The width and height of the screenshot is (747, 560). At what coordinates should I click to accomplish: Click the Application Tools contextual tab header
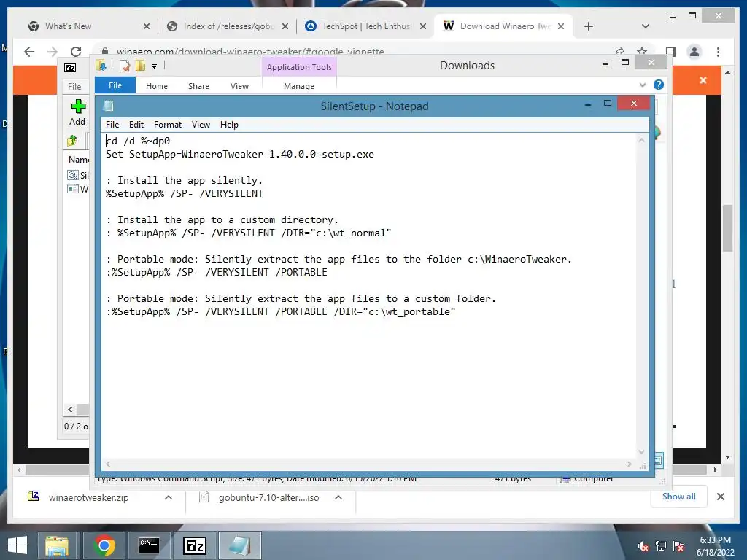click(299, 67)
